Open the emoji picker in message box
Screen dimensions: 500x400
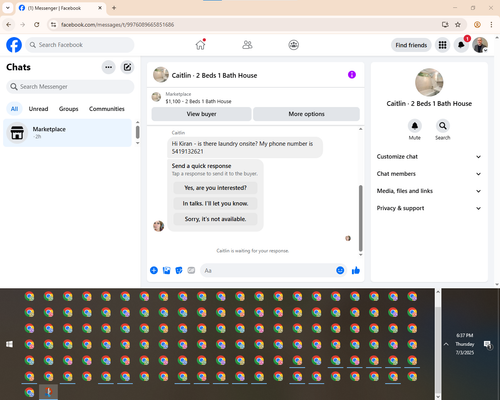click(340, 270)
